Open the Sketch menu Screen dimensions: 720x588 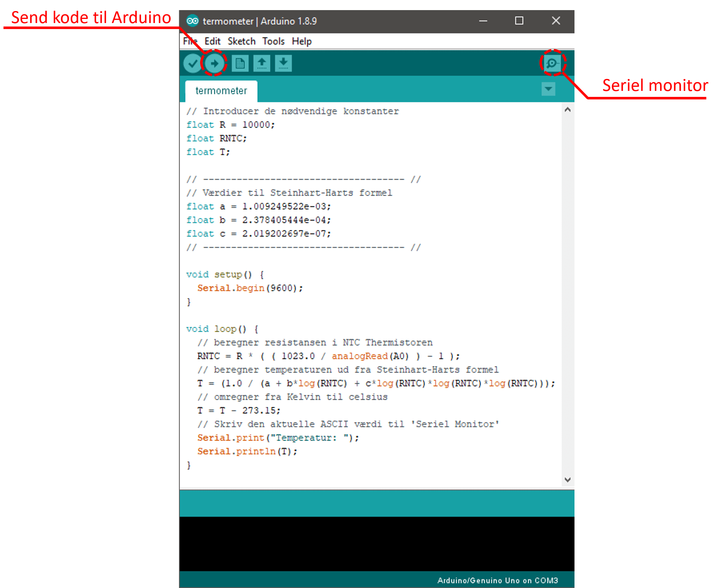pyautogui.click(x=241, y=41)
